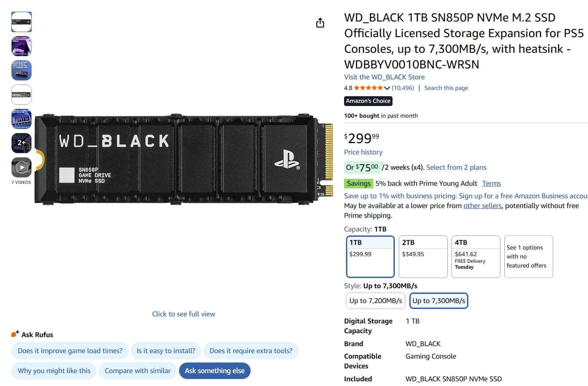The image size is (588, 386).
Task: Click the Ask something else button
Action: pyautogui.click(x=215, y=370)
